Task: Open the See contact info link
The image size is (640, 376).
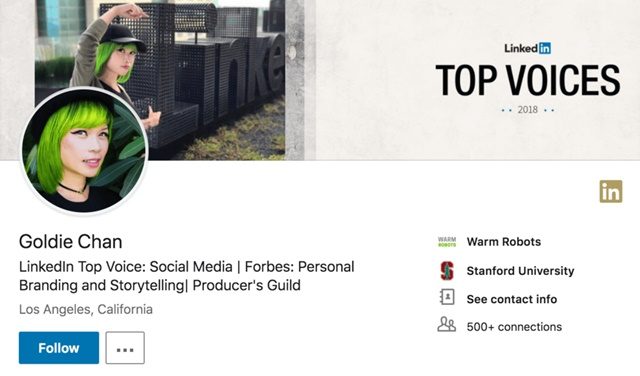Action: click(x=512, y=299)
